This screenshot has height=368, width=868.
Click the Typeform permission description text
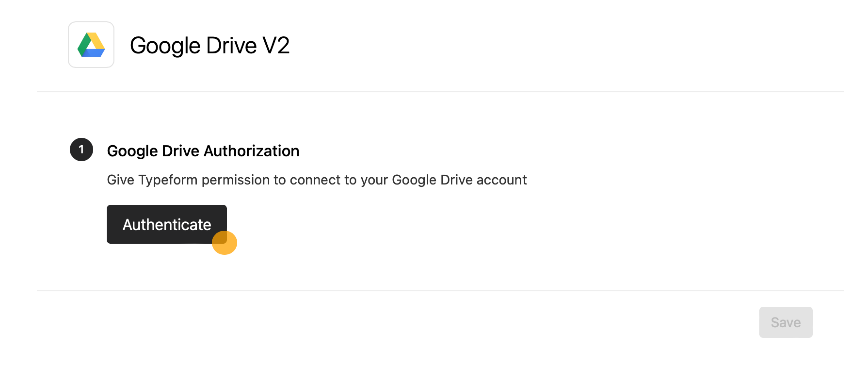(x=316, y=180)
